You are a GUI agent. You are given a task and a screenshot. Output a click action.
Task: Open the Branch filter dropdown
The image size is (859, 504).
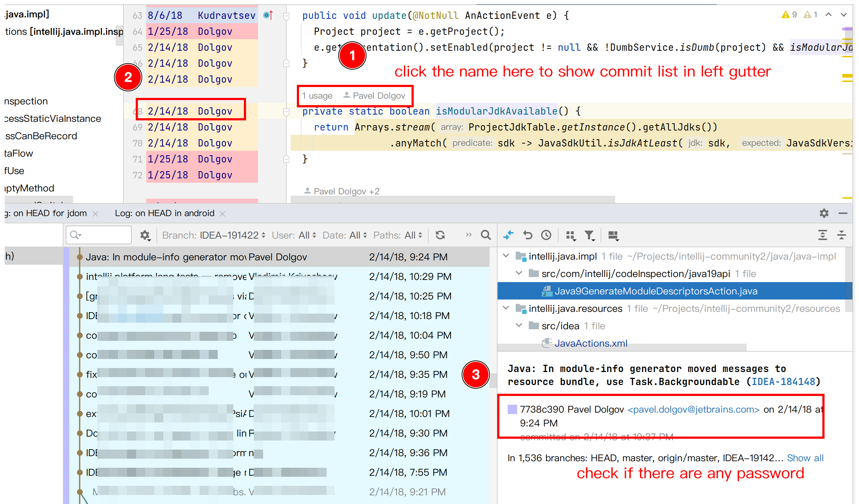[214, 235]
